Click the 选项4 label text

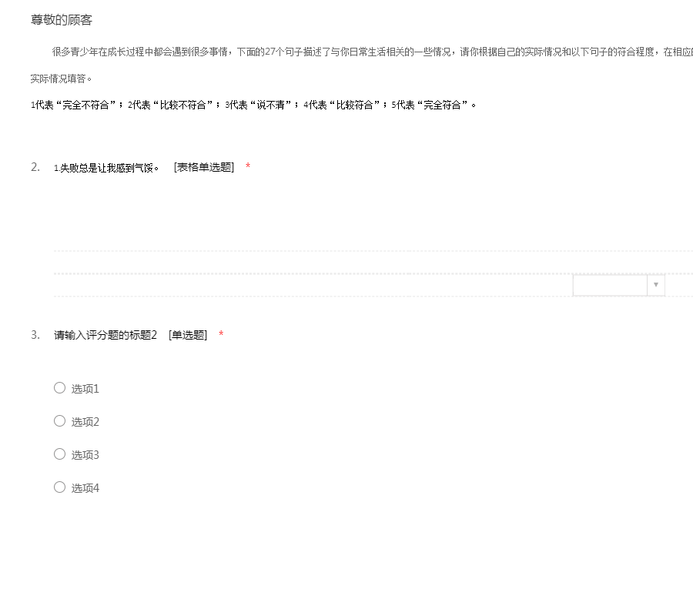[85, 488]
